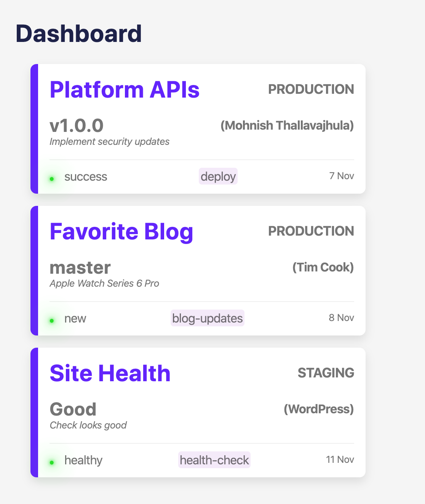Click the Dashboard page heading
This screenshot has width=425, height=504.
78,34
